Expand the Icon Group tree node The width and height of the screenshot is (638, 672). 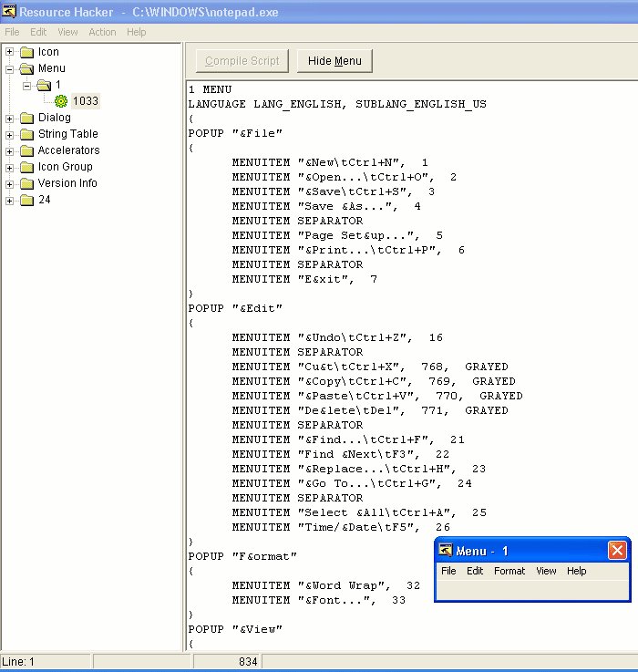click(9, 168)
